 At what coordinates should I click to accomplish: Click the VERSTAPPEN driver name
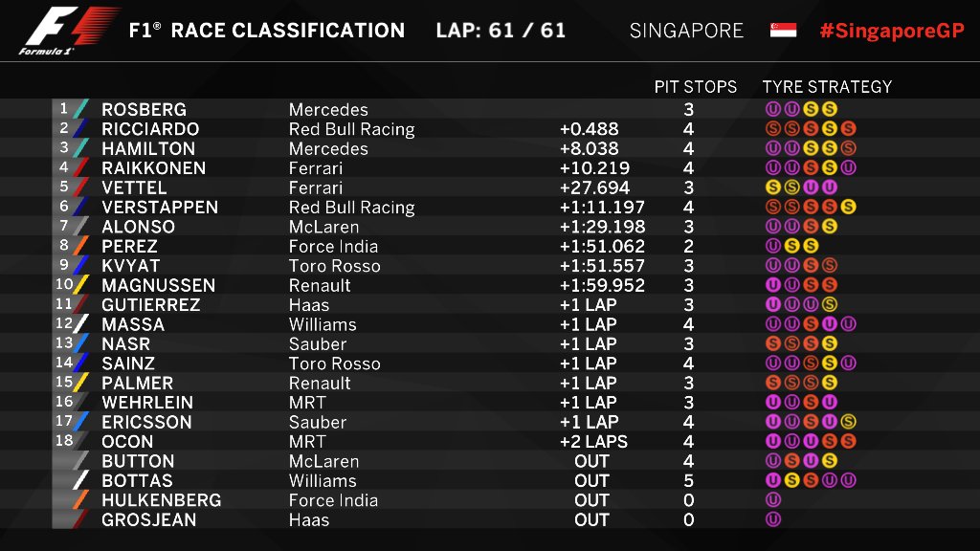pos(160,208)
